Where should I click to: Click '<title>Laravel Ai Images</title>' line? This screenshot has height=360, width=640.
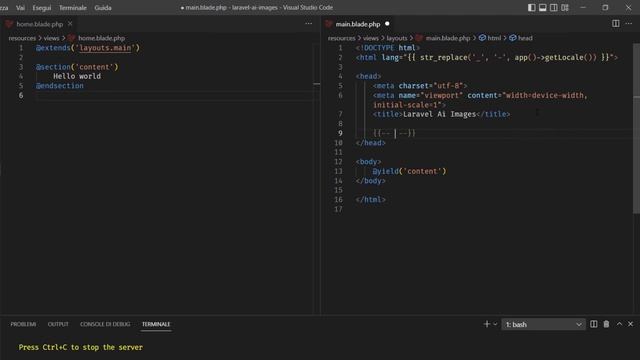[441, 114]
